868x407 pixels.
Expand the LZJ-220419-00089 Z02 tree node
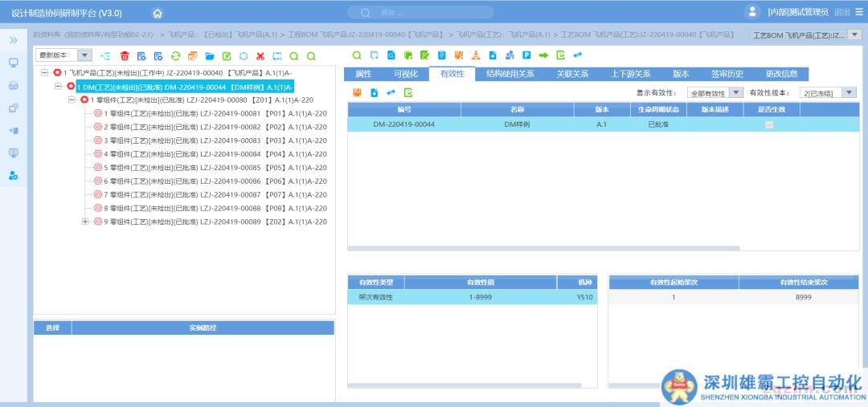[85, 222]
